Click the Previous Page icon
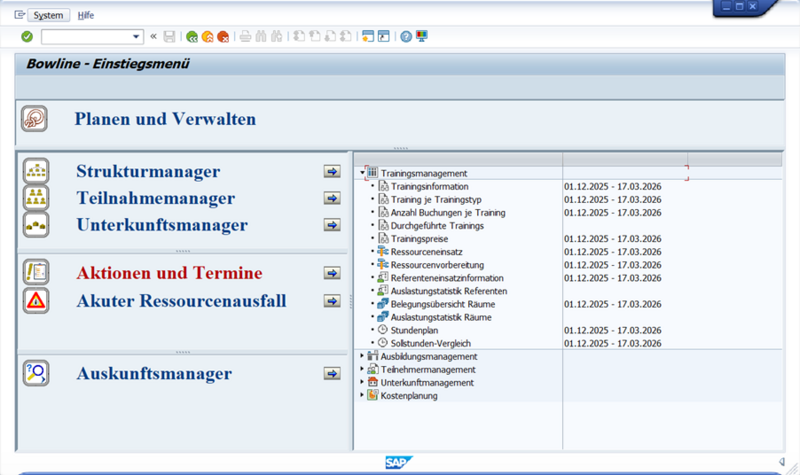This screenshot has height=475, width=800. coord(315,36)
